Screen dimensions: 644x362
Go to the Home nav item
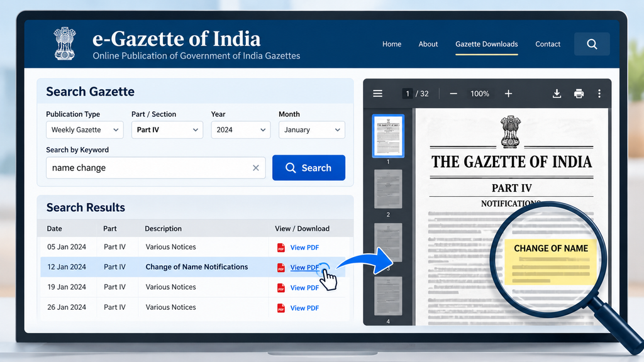click(x=392, y=44)
